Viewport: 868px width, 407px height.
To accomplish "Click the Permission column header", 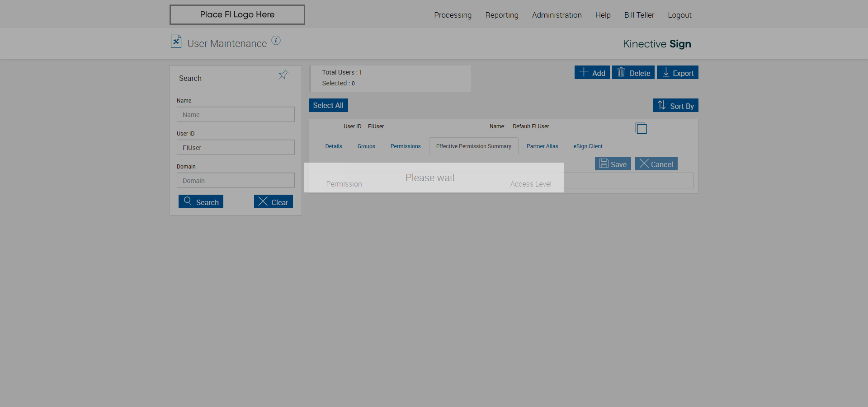I will tap(344, 184).
